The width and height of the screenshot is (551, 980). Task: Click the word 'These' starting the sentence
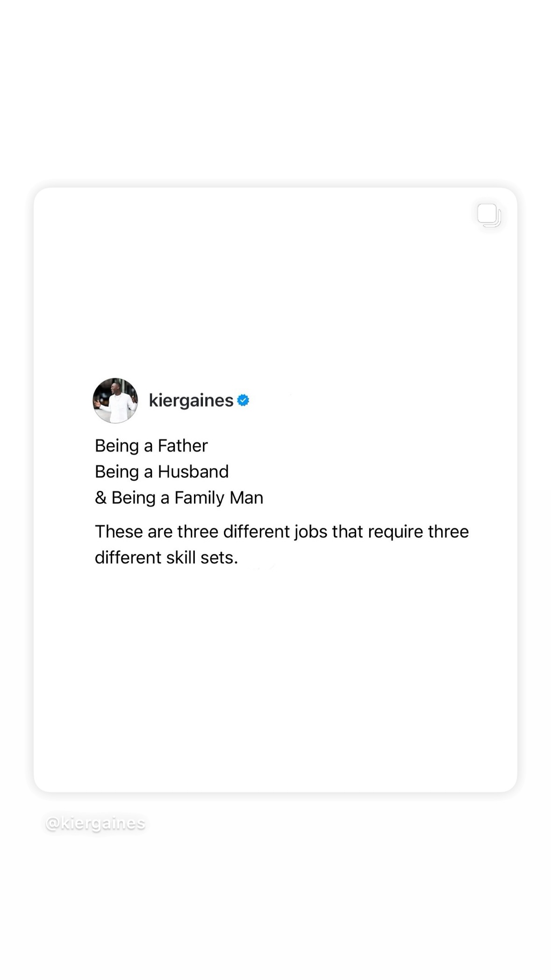point(119,532)
